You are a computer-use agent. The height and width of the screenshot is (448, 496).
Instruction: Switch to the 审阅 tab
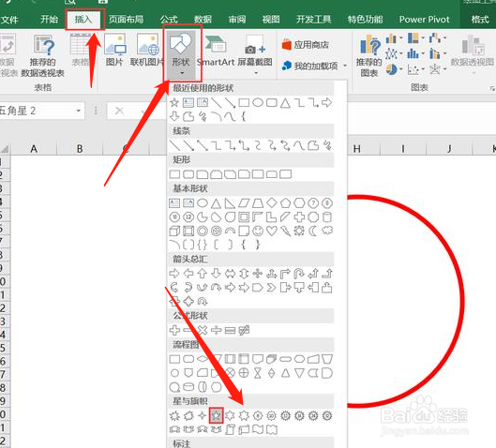pyautogui.click(x=237, y=20)
